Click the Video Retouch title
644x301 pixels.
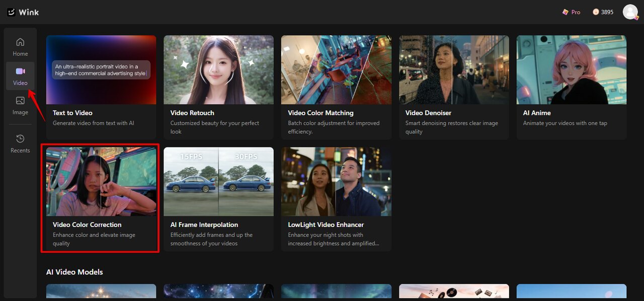[x=192, y=113]
